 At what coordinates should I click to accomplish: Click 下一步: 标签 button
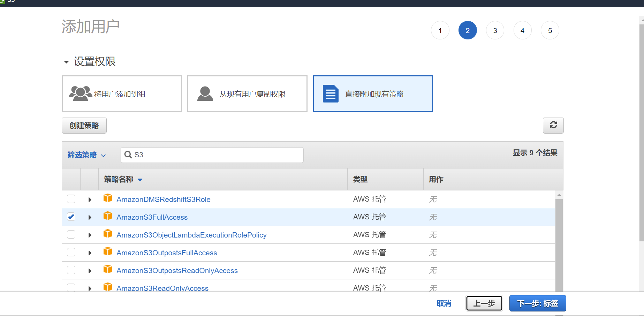click(538, 303)
